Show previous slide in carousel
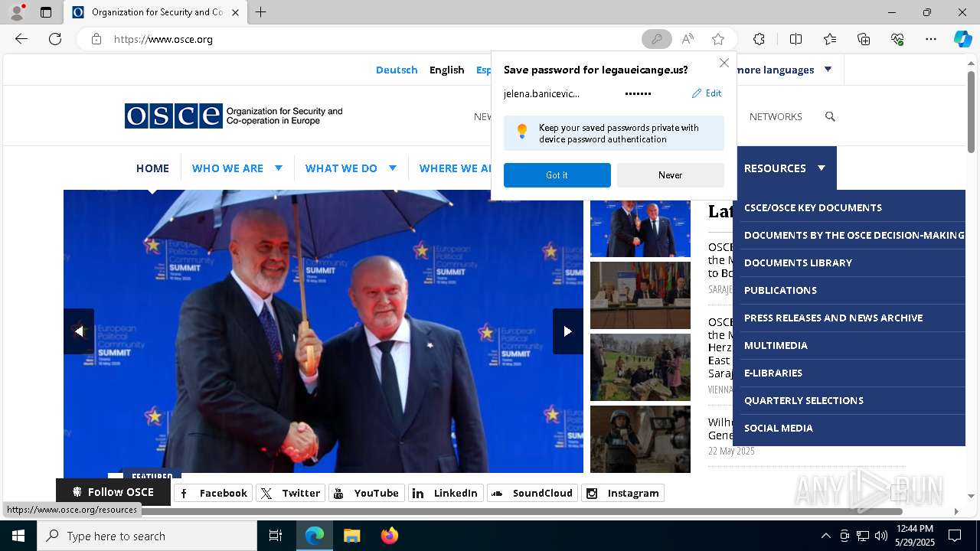980x551 pixels. coord(79,331)
